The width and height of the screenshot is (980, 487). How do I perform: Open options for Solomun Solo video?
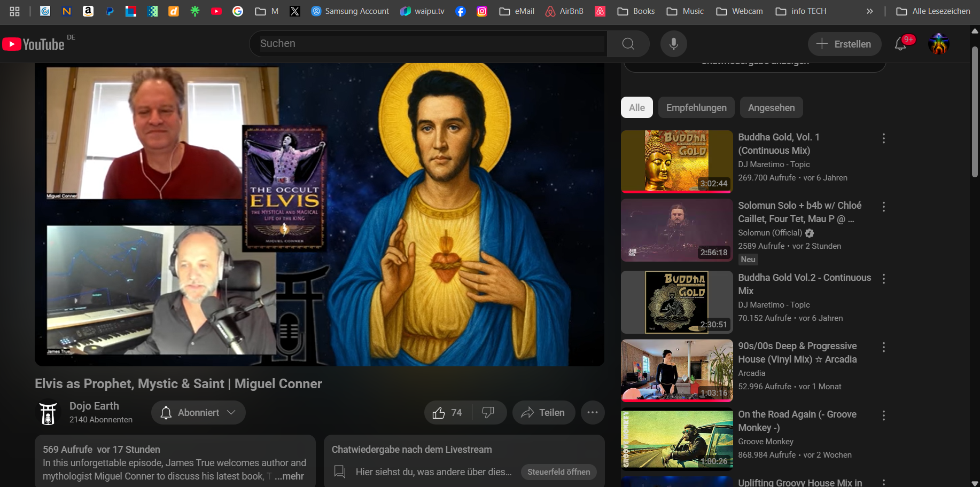coord(884,207)
